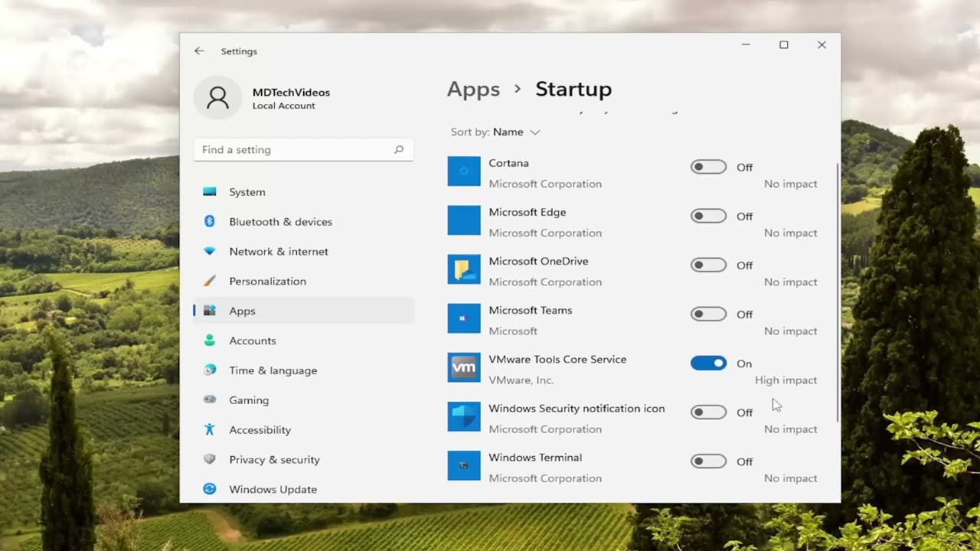Click the Find a setting search box
Screen dimensions: 980x551
[295, 150]
